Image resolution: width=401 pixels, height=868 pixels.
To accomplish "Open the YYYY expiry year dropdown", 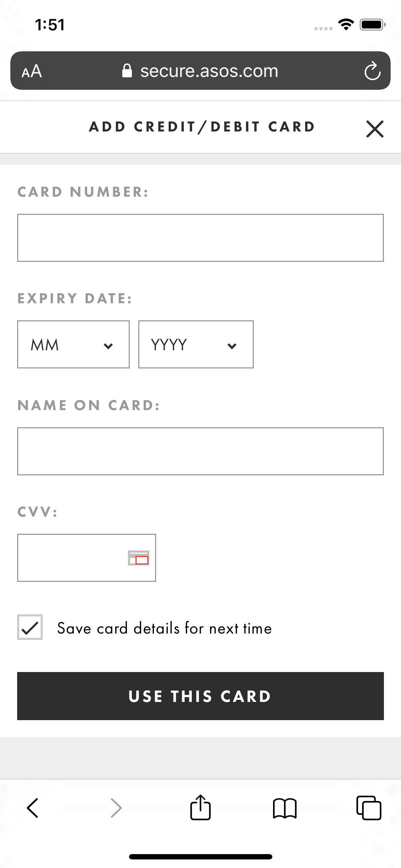I will click(196, 344).
